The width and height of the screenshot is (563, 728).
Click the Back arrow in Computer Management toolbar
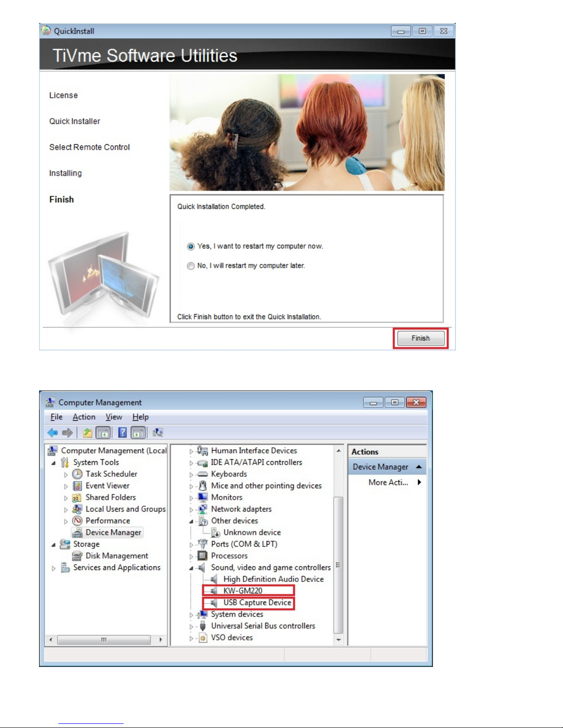(53, 433)
